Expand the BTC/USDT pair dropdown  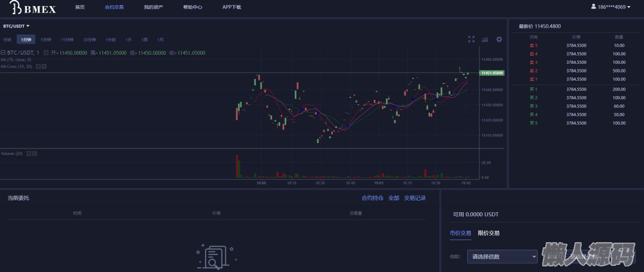(x=17, y=26)
